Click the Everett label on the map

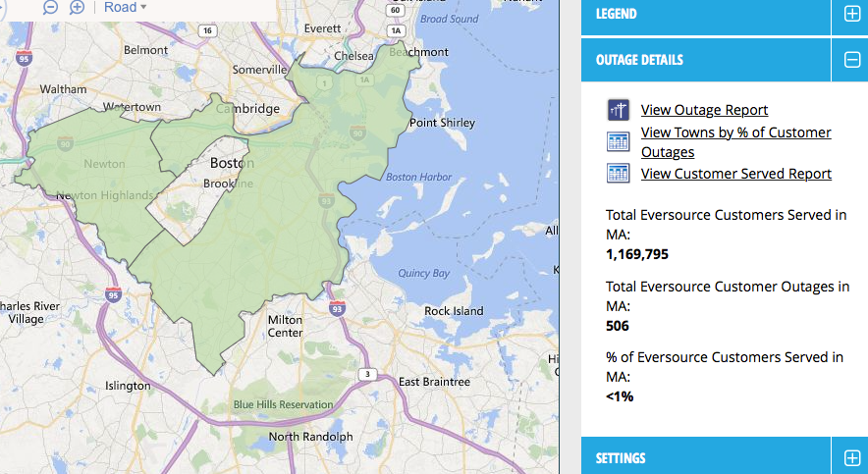pyautogui.click(x=323, y=28)
